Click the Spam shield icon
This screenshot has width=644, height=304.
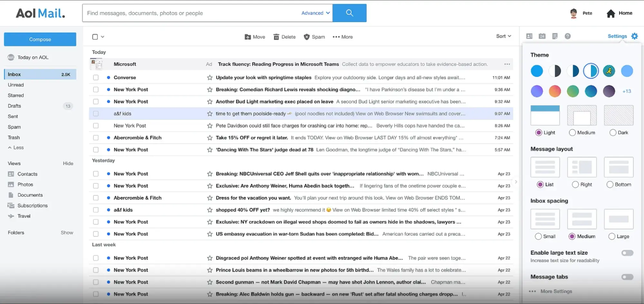307,37
